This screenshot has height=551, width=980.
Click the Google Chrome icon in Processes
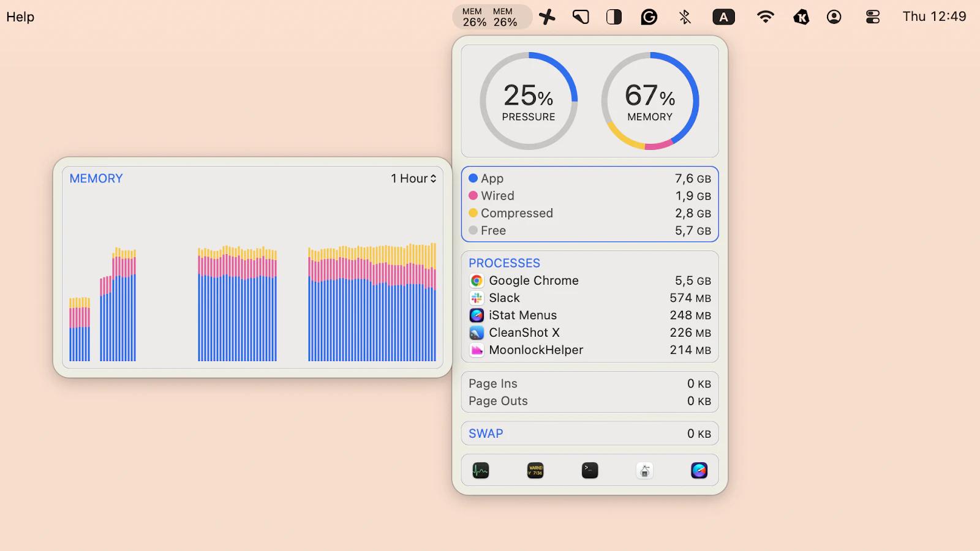[x=476, y=280]
